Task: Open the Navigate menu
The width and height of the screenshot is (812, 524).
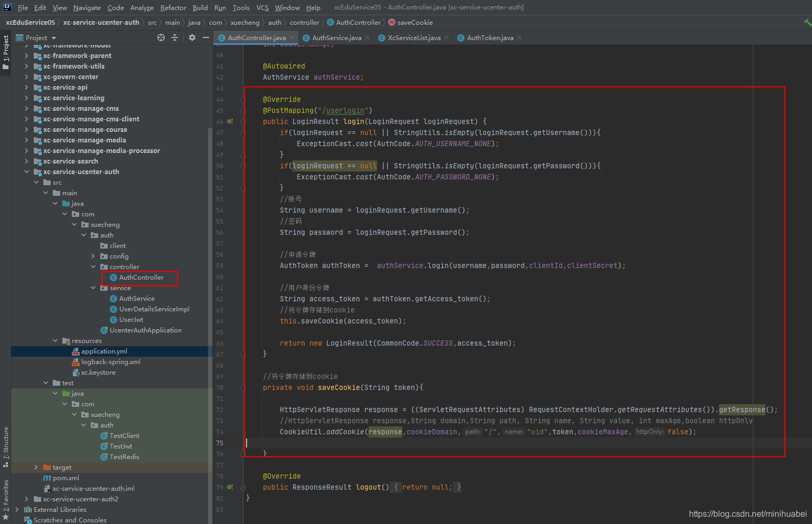Action: tap(87, 7)
